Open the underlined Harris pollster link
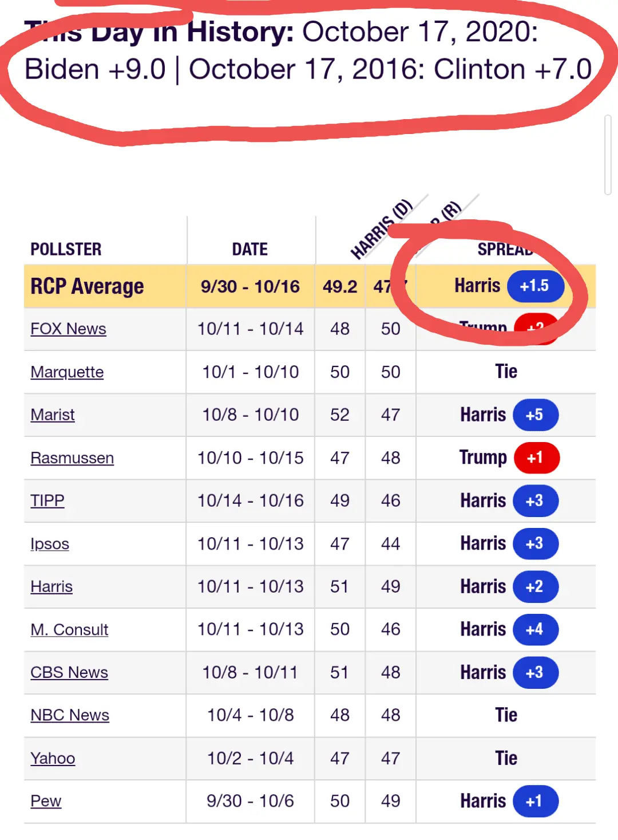The image size is (618, 840). pos(51,587)
